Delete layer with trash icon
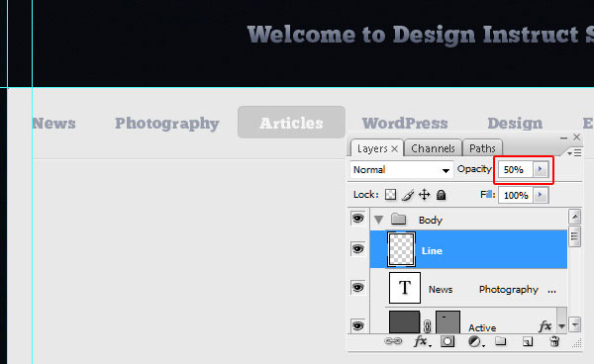Image resolution: width=594 pixels, height=364 pixels. 554,341
